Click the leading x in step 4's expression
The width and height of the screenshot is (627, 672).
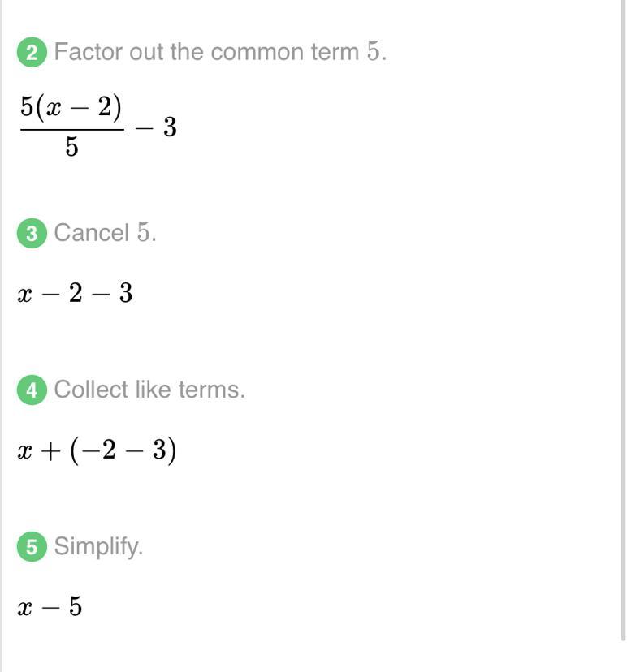pos(24,451)
